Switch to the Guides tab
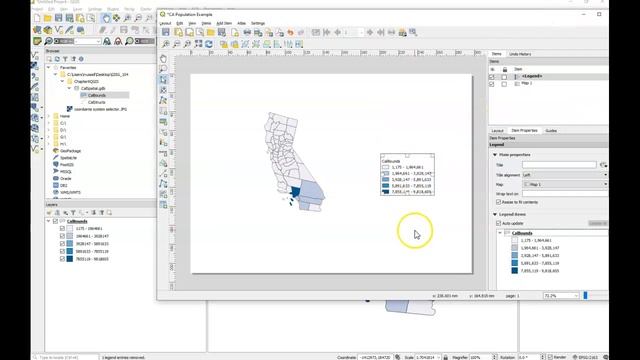Viewport: 640px width, 360px height. point(551,131)
